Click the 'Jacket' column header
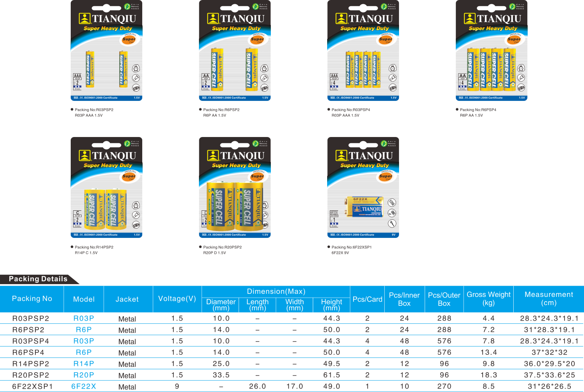The width and height of the screenshot is (584, 392). [127, 299]
